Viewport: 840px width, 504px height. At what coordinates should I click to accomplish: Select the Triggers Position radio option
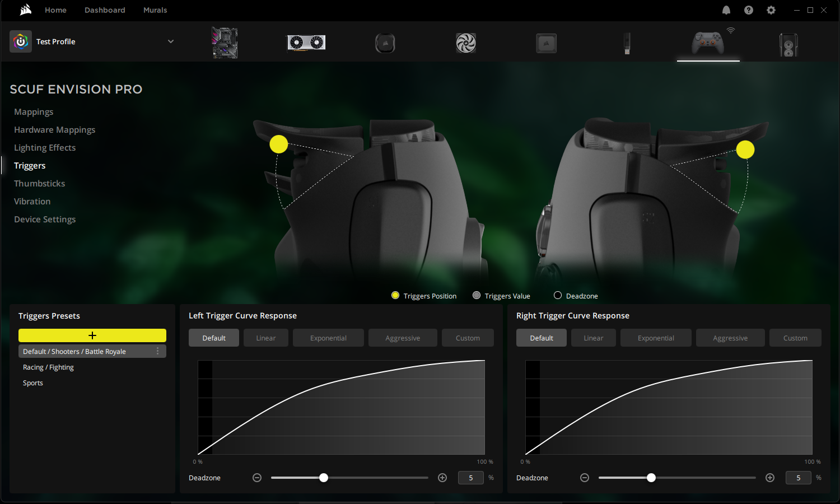[395, 296]
